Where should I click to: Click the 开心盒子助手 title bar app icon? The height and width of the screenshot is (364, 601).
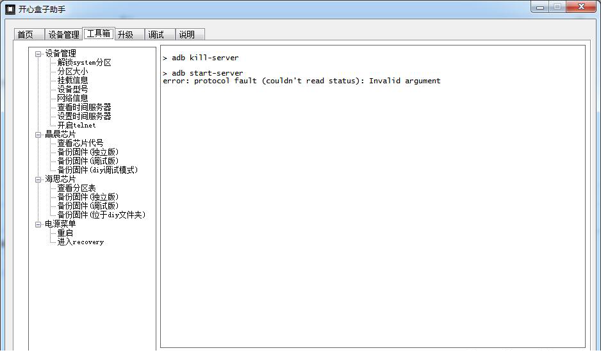tap(10, 9)
